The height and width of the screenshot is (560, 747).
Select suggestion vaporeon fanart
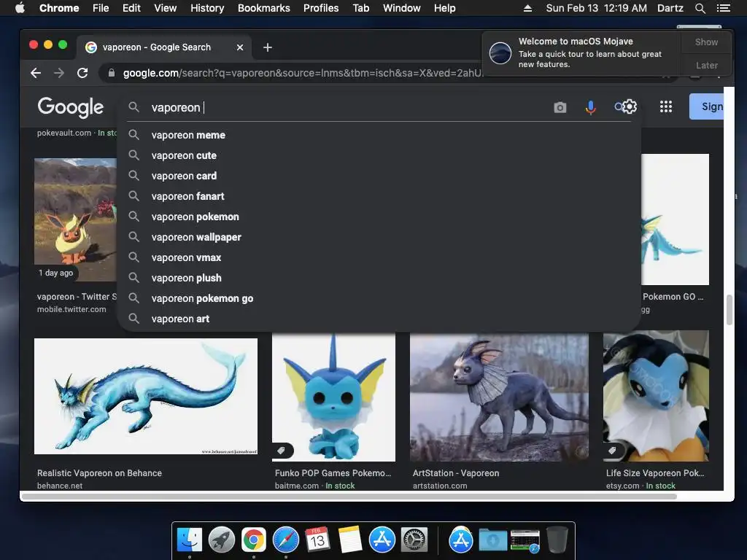point(379,196)
